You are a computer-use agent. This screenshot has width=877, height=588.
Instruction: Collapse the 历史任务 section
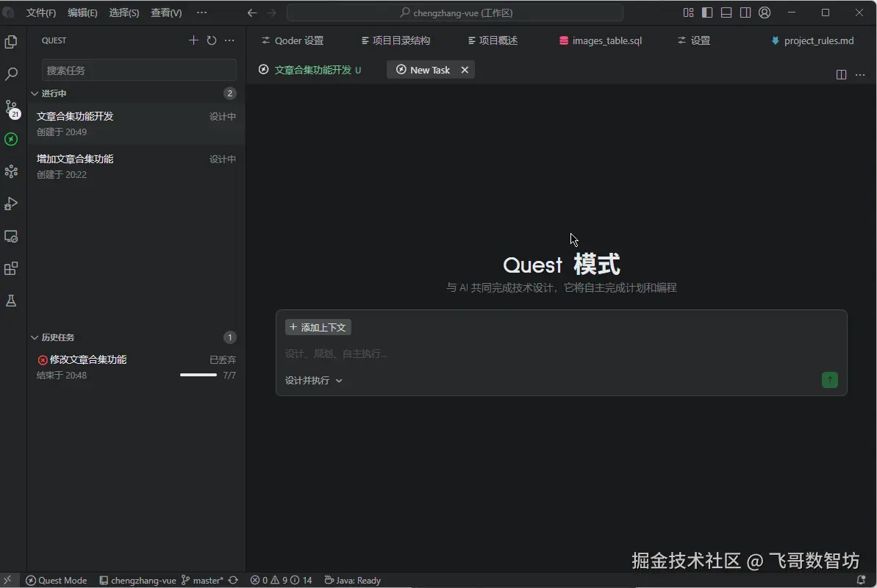tap(35, 337)
